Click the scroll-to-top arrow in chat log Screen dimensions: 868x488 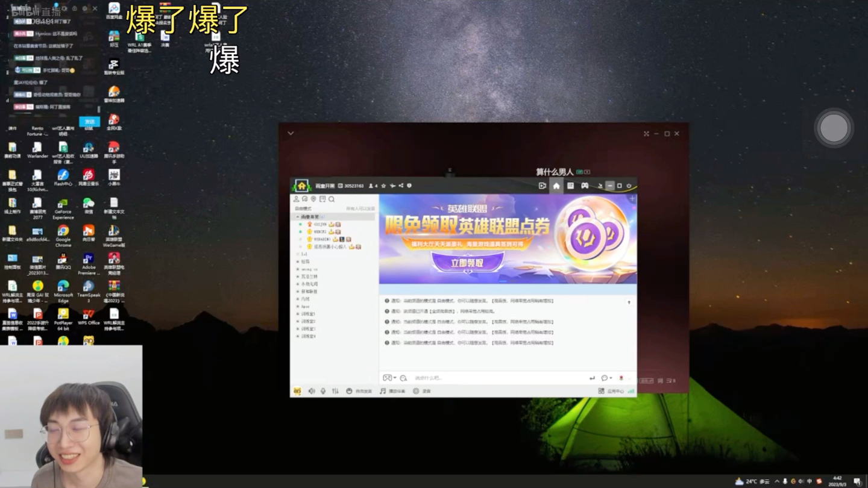click(629, 302)
